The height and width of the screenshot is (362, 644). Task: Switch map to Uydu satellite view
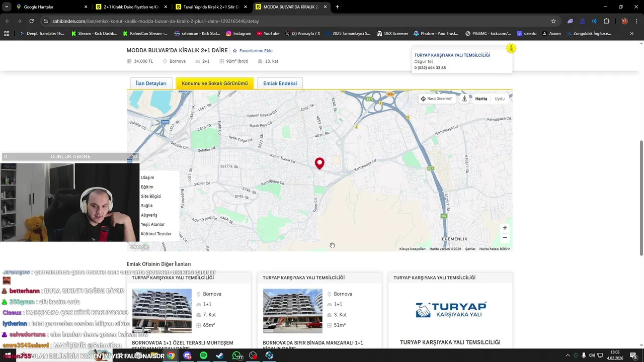(499, 99)
